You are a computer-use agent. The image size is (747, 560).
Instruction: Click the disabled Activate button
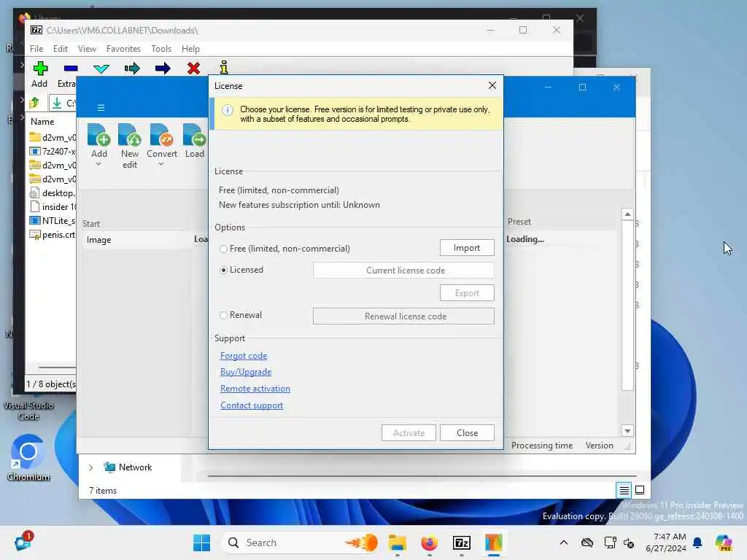(409, 433)
